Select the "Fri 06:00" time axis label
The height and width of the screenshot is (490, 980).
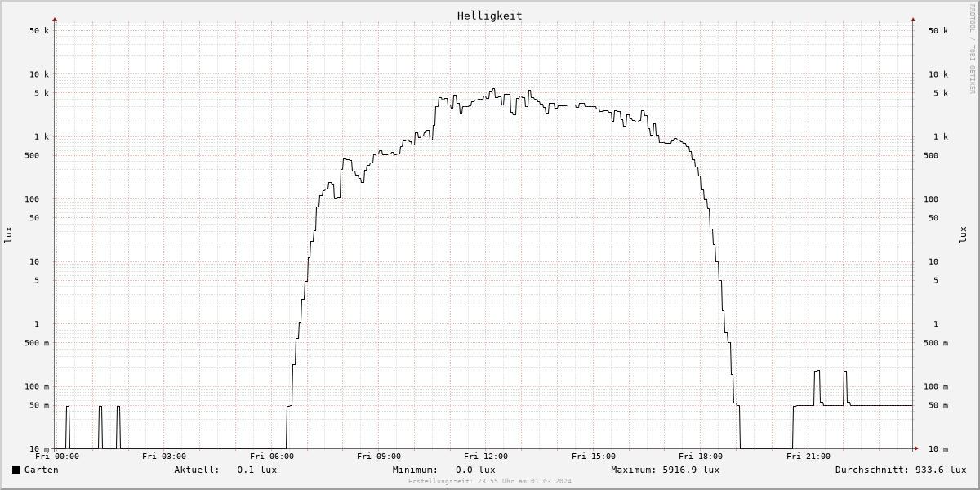272,457
